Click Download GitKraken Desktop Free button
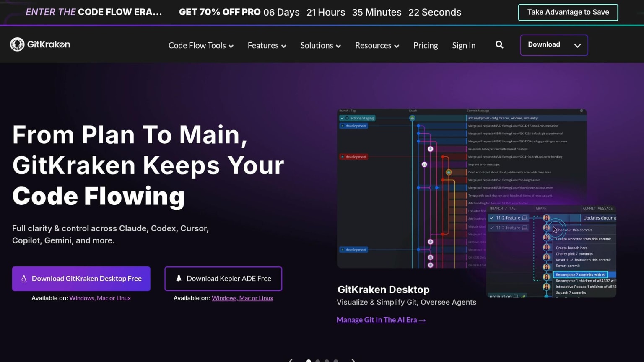Screen dimensions: 644x362 click(x=81, y=279)
